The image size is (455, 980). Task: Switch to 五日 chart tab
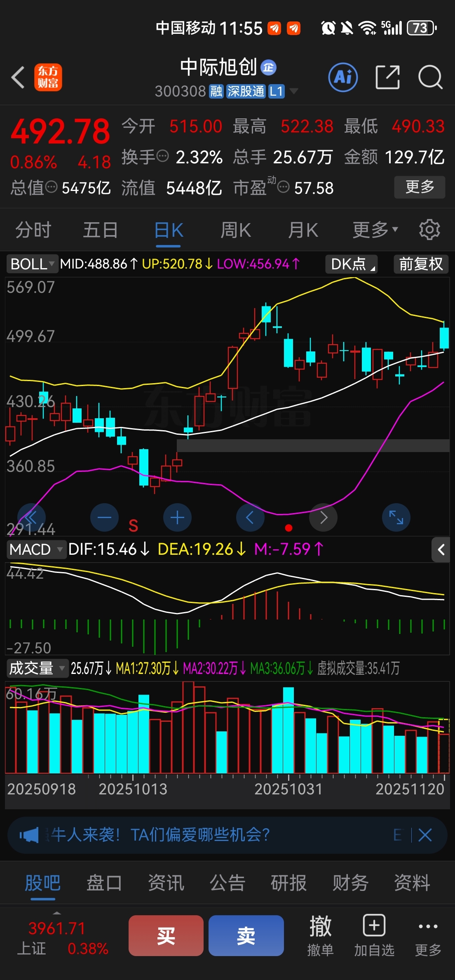(100, 230)
